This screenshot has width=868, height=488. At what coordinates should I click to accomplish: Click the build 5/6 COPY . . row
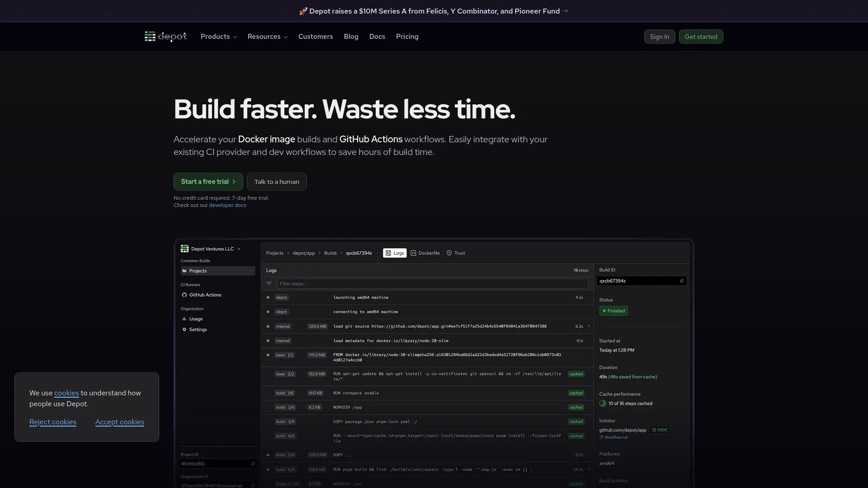coord(427,455)
